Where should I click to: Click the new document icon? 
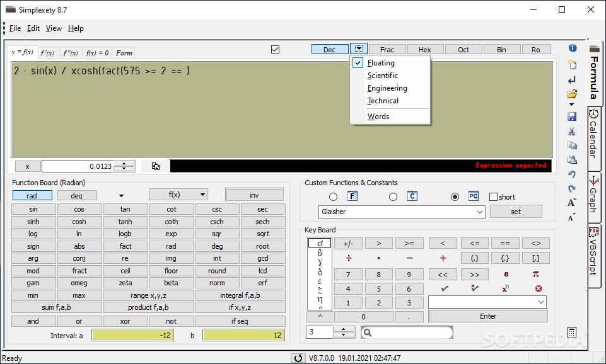point(572,64)
